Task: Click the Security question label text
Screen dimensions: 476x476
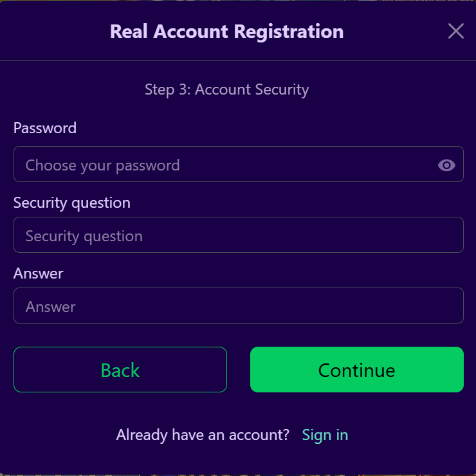Action: tap(72, 203)
